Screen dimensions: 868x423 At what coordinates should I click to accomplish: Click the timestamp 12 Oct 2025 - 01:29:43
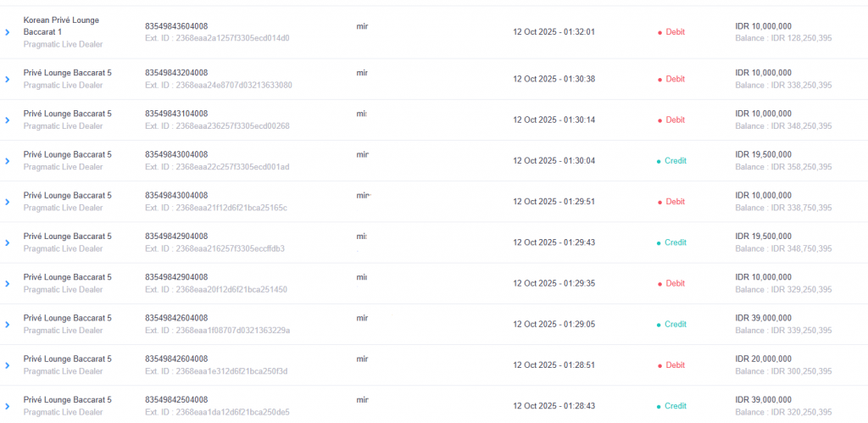coord(554,243)
